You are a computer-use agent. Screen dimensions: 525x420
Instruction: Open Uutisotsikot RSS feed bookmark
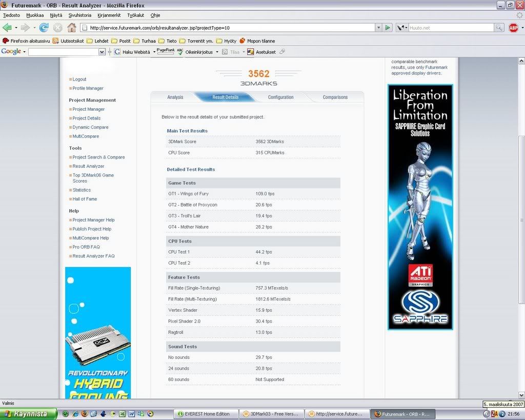(x=68, y=41)
